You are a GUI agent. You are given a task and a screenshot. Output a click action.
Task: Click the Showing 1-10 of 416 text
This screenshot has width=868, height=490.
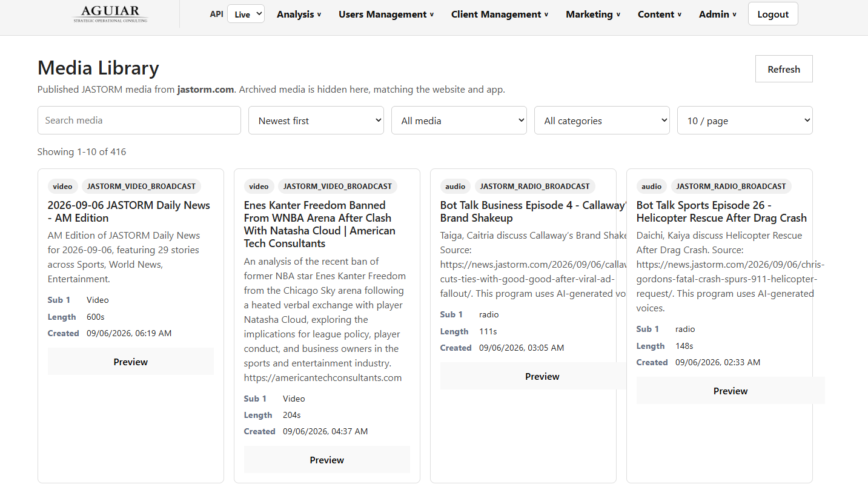82,151
